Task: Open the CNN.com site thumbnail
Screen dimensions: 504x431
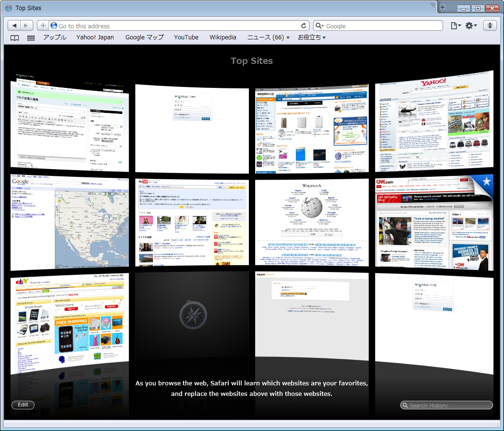Action: pos(434,222)
